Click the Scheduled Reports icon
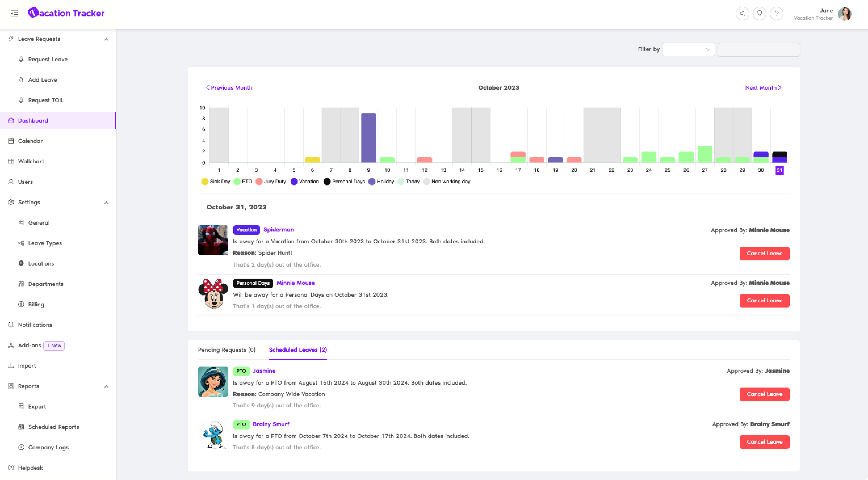 (x=21, y=427)
